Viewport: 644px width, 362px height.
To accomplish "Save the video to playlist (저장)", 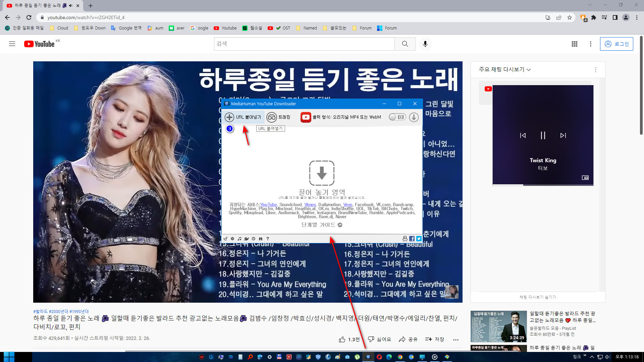I will 434,340.
